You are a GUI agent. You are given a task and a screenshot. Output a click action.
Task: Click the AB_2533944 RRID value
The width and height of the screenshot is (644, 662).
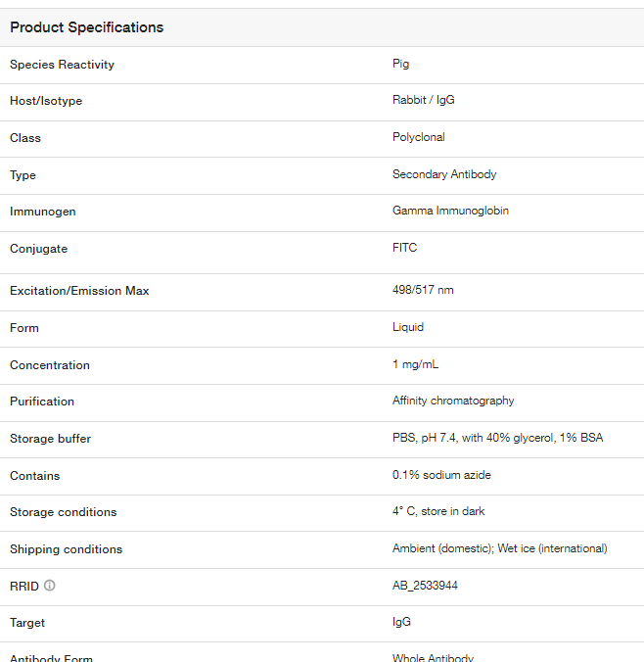[x=425, y=586]
